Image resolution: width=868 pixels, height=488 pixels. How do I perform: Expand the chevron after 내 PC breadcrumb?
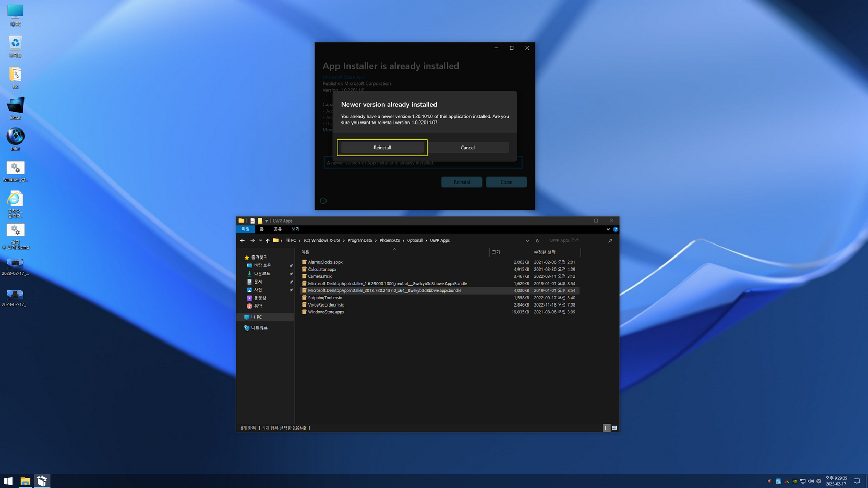point(300,241)
